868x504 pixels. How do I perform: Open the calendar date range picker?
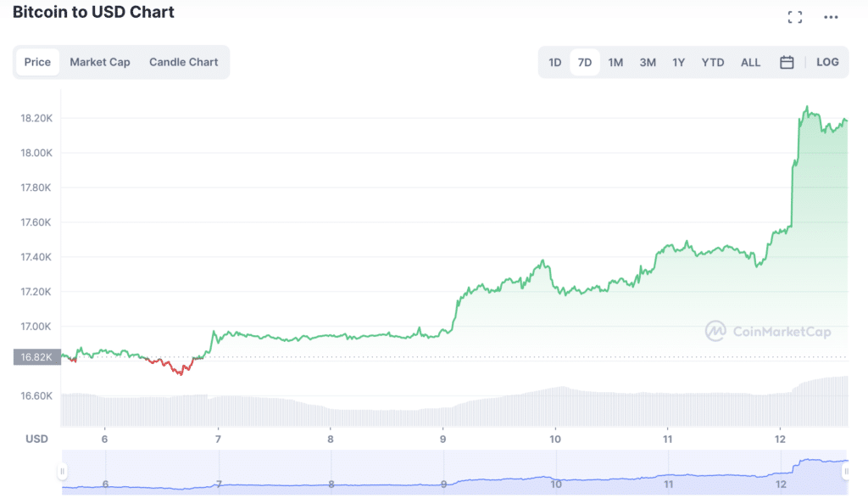pyautogui.click(x=787, y=62)
